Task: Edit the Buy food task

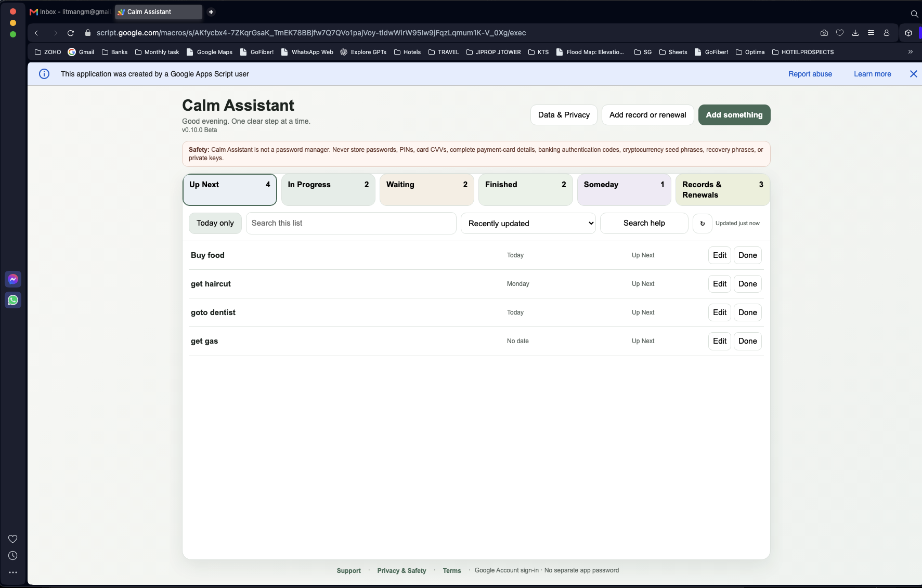Action: point(720,255)
